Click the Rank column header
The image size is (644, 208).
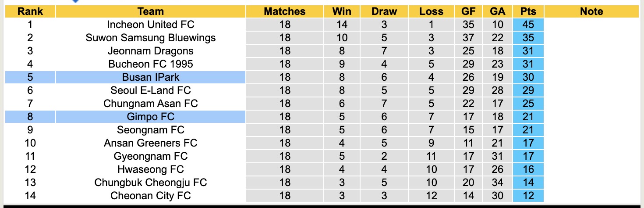tap(30, 11)
